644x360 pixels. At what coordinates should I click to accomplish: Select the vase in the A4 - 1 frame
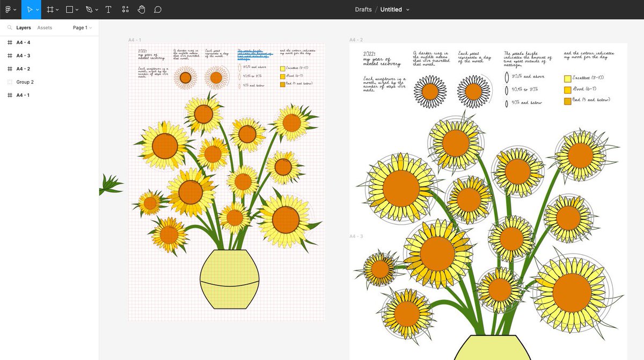point(229,279)
